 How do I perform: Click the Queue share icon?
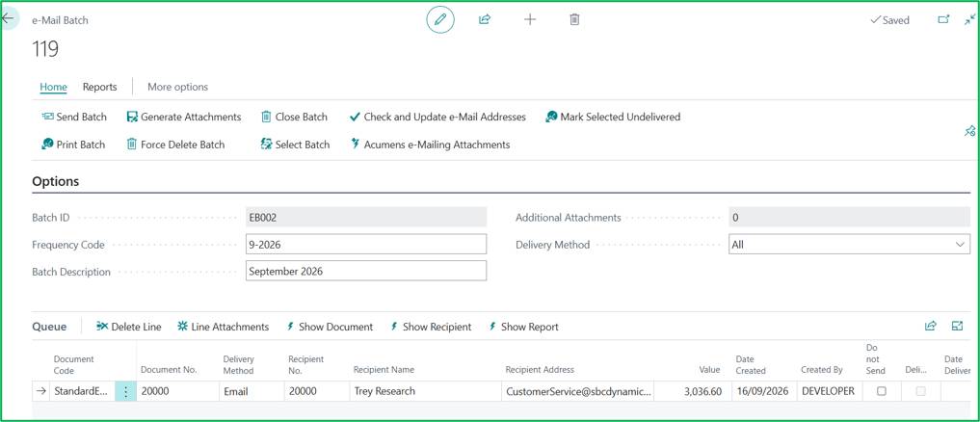931,326
